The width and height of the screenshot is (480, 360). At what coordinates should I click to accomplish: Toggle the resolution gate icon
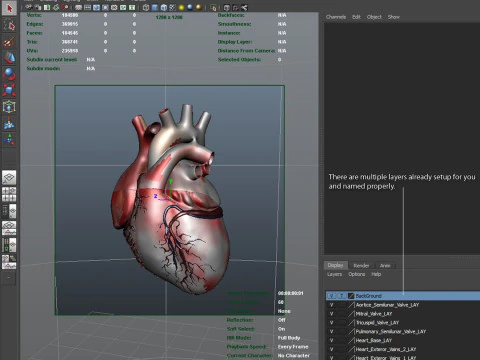coord(96,7)
